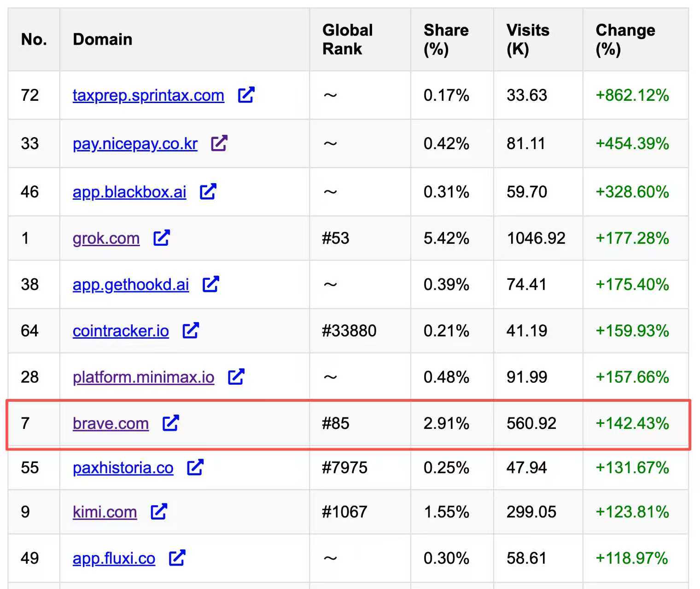The width and height of the screenshot is (700, 589).
Task: Follow the grok.com domain link
Action: [x=106, y=238]
